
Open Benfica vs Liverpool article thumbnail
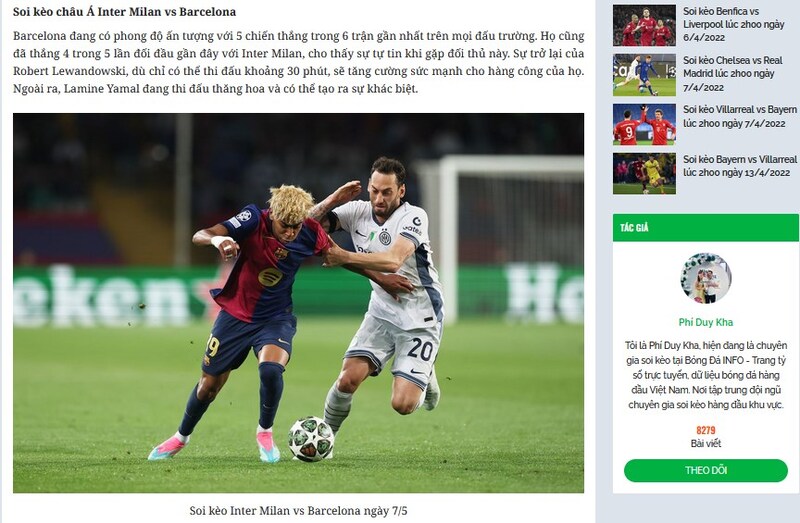(x=644, y=25)
